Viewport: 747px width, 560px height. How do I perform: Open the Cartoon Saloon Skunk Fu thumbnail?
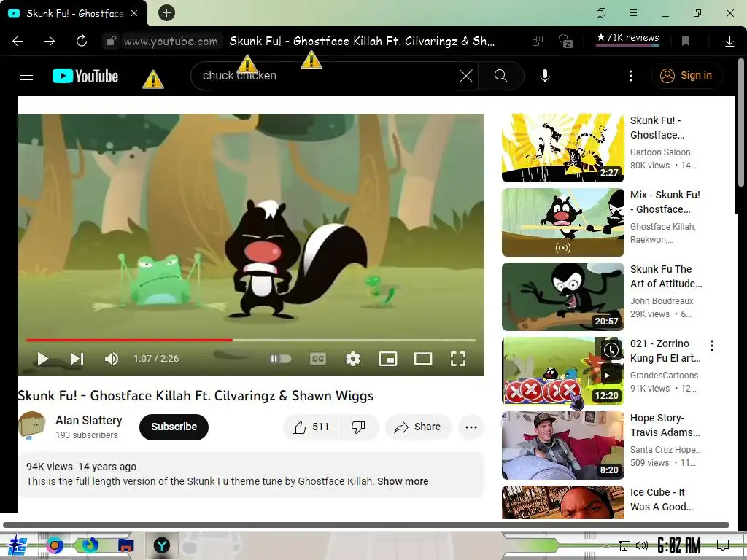tap(563, 147)
